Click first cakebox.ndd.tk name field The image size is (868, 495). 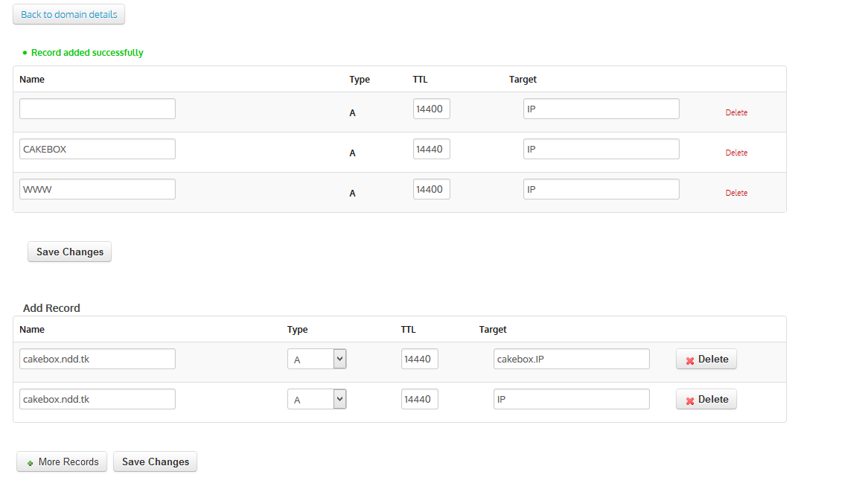97,359
